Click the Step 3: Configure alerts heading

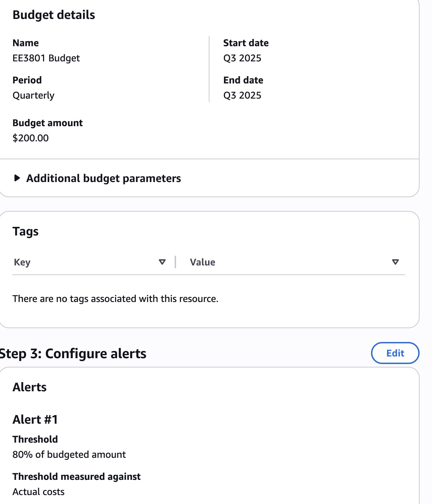73,354
